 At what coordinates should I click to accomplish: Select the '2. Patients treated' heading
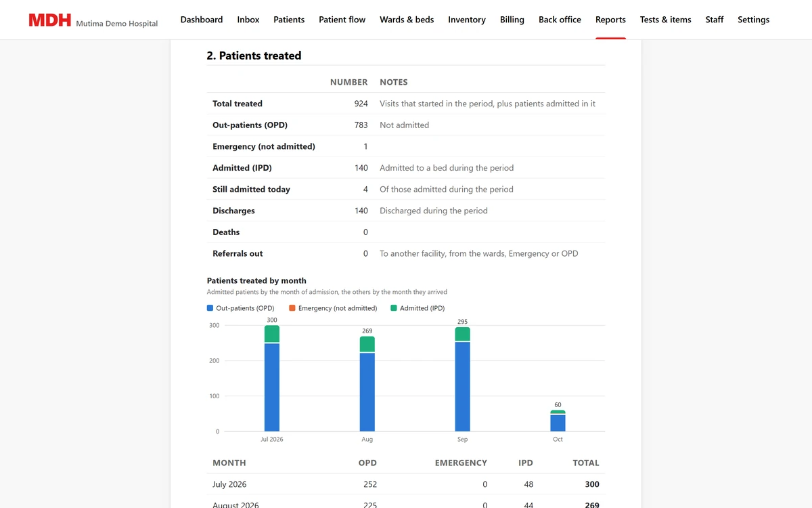pos(254,56)
